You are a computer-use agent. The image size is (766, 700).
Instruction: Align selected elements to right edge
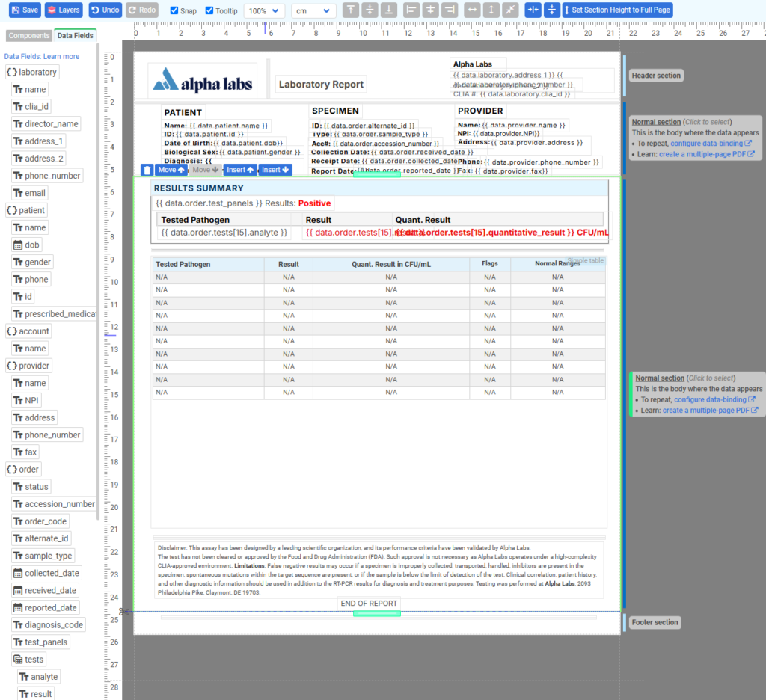pyautogui.click(x=450, y=10)
